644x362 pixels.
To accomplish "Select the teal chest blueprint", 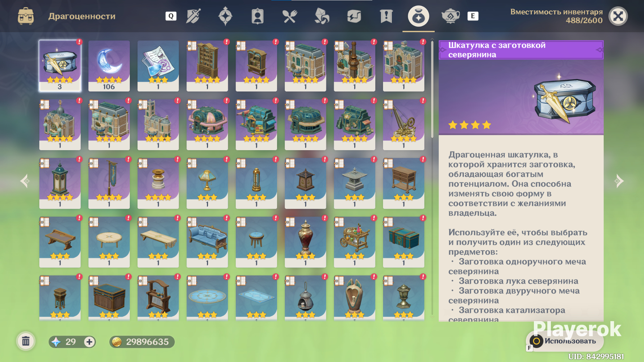I will 403,242.
